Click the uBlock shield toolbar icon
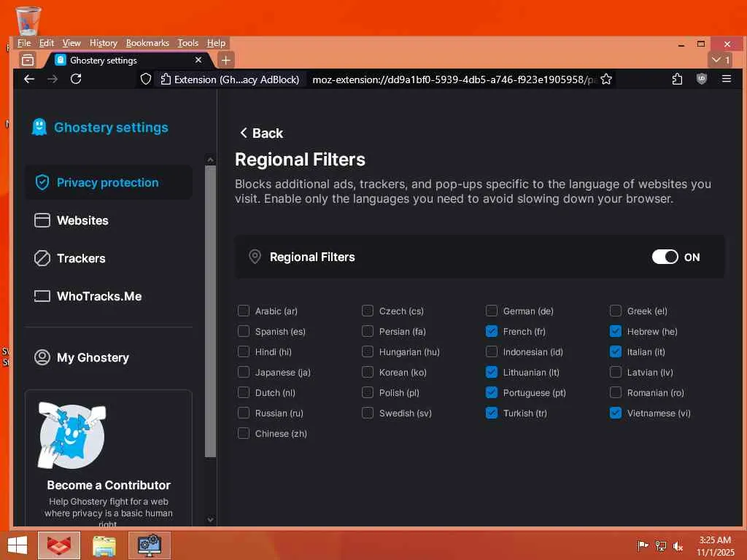Image resolution: width=747 pixels, height=560 pixels. click(x=701, y=79)
